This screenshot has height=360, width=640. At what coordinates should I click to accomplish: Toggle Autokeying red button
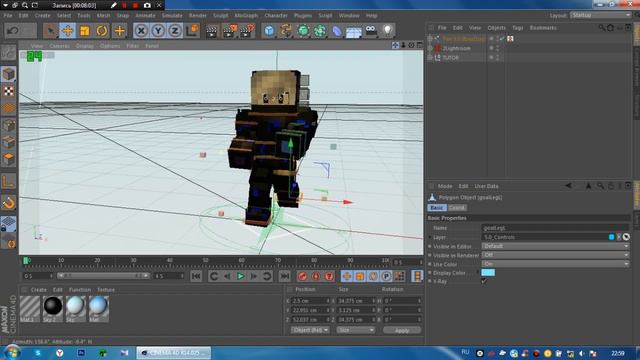(316, 276)
